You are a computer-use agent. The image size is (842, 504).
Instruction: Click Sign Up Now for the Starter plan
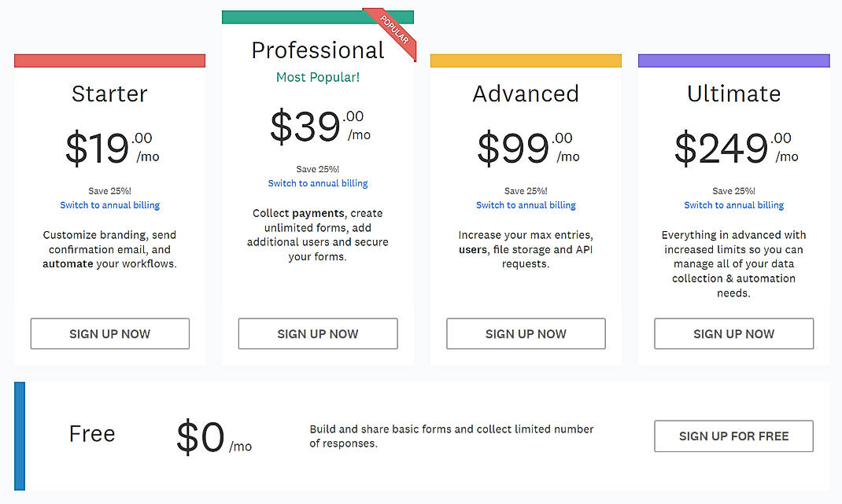(109, 333)
